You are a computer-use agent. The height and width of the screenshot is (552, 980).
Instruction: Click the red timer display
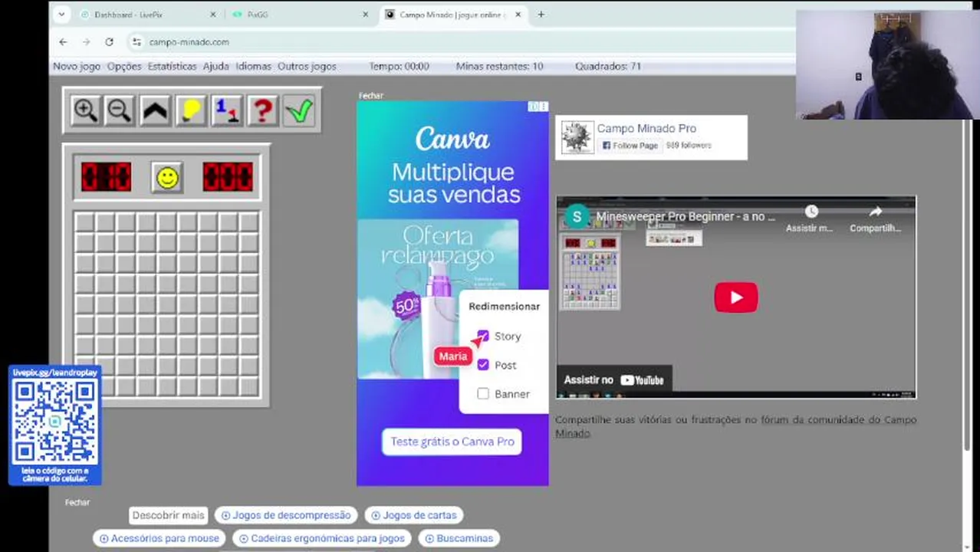228,177
